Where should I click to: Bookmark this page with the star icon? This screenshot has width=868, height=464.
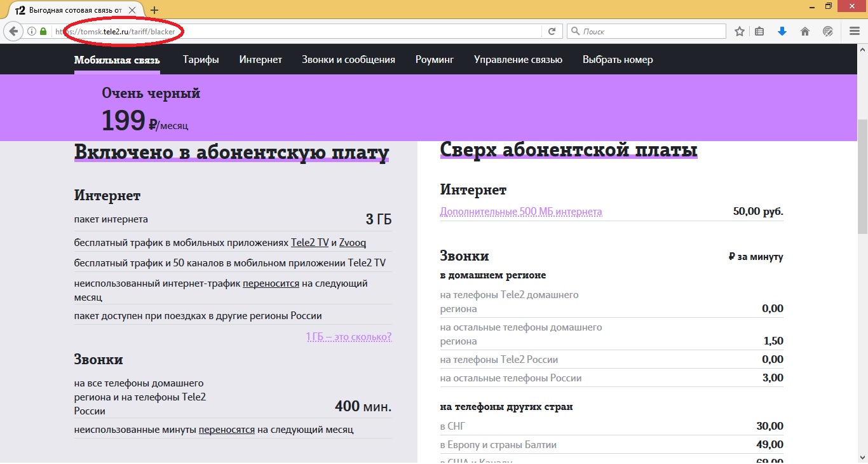click(x=740, y=31)
